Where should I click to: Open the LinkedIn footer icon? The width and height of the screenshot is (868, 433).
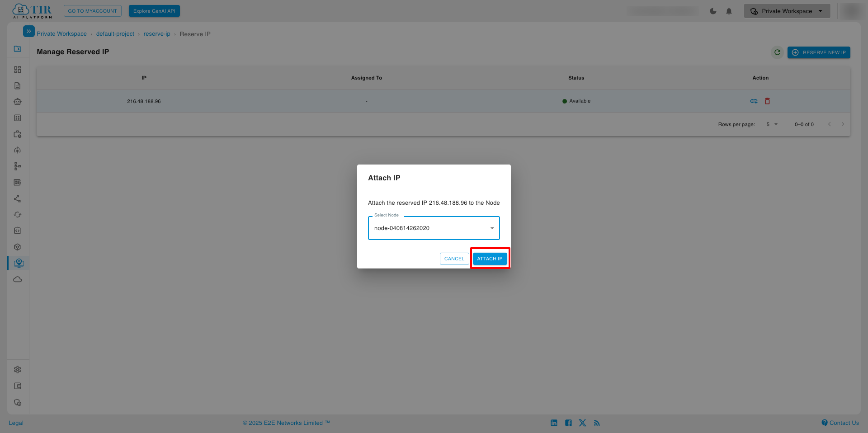point(554,423)
